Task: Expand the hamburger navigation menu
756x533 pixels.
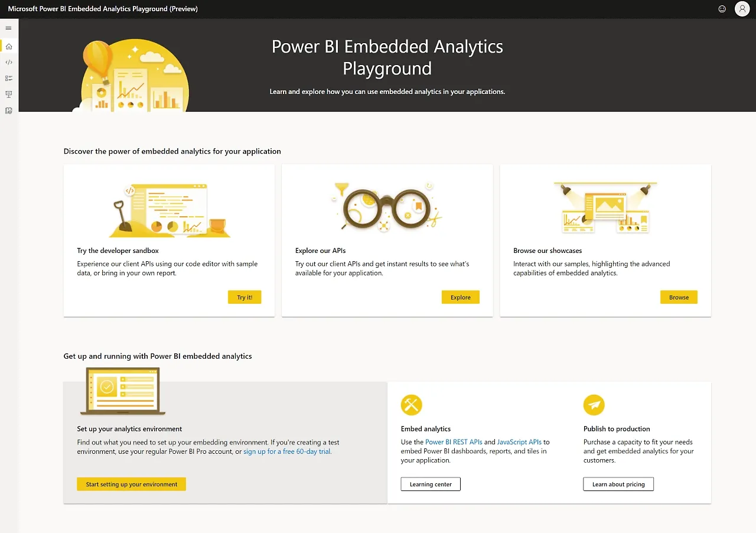Action: [x=8, y=28]
